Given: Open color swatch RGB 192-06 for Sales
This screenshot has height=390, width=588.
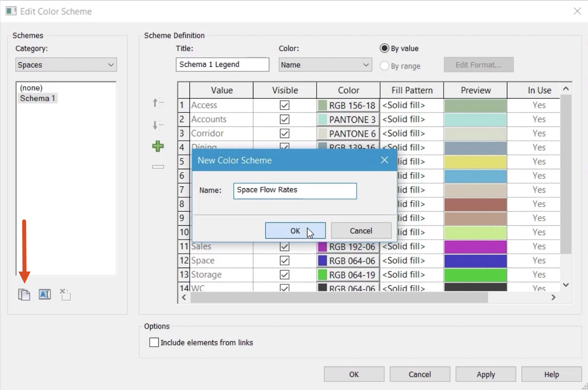Looking at the screenshot, I should click(348, 246).
